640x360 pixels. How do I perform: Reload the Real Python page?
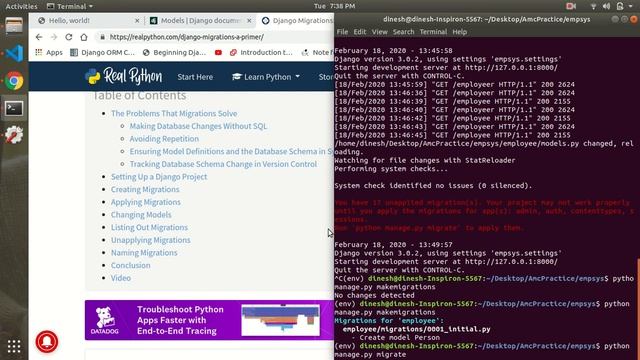(x=69, y=37)
